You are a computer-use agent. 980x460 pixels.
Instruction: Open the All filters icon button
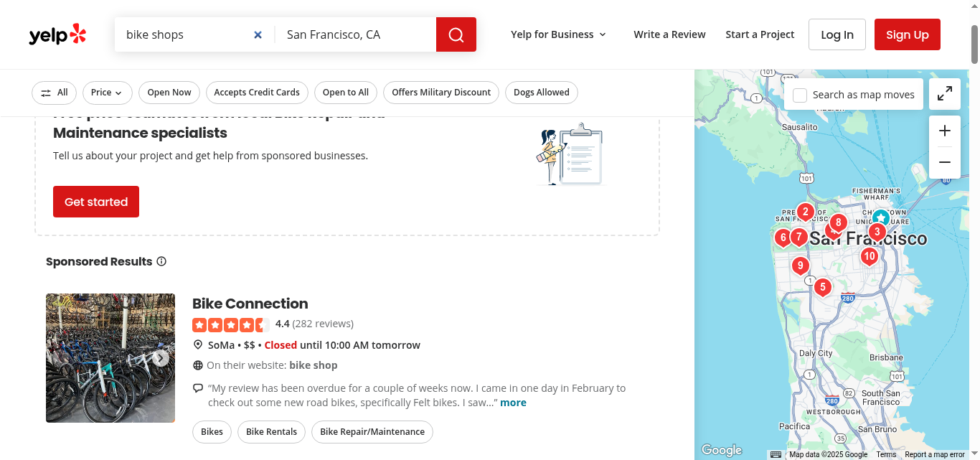pyautogui.click(x=55, y=93)
